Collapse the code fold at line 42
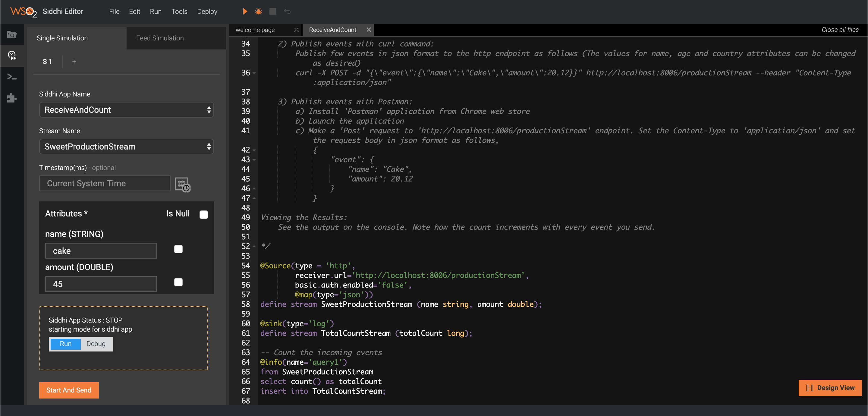The width and height of the screenshot is (868, 416). [x=254, y=150]
